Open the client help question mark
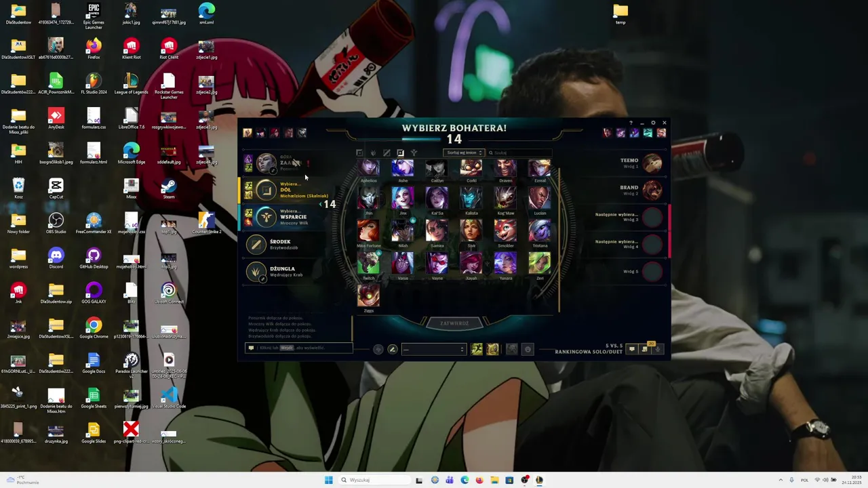The image size is (868, 488). [x=631, y=123]
